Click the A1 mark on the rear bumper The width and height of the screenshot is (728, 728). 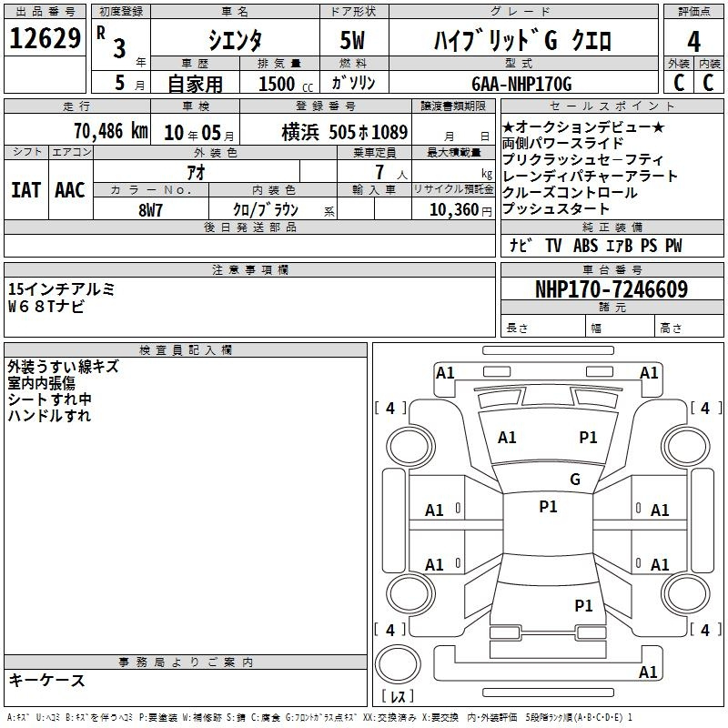(648, 672)
